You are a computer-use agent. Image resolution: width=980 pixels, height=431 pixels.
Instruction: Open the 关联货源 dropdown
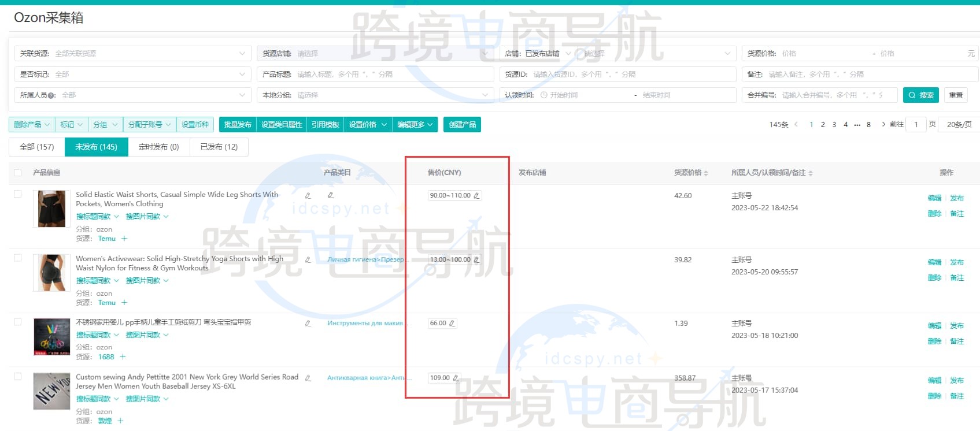(x=133, y=53)
